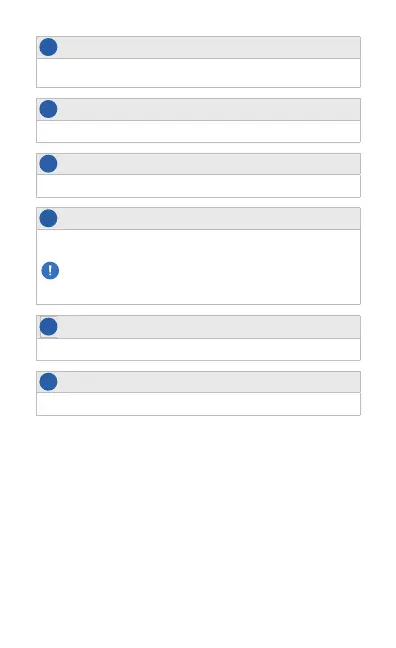Click the white body of the first panel
Viewport: 396px width, 648px height.
[198, 73]
